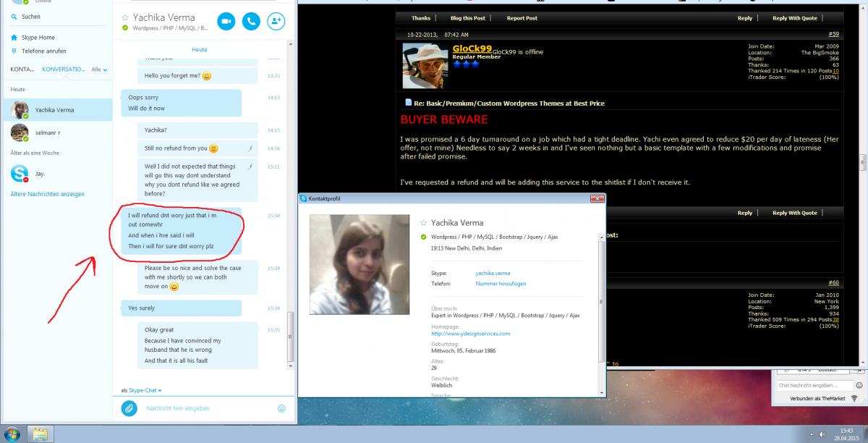Start a voice call with Yachika Verma
Screen dimensions: 868x443
pos(251,22)
